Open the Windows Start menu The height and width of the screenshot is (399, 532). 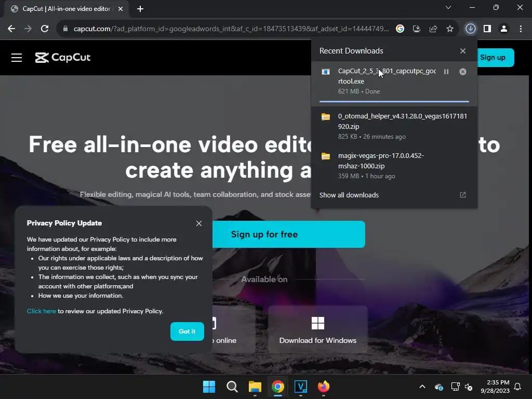[x=209, y=387]
